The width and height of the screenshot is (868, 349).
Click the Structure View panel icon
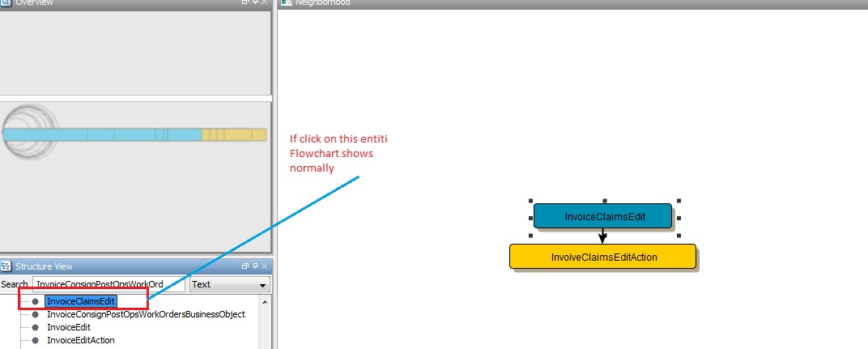(x=6, y=266)
